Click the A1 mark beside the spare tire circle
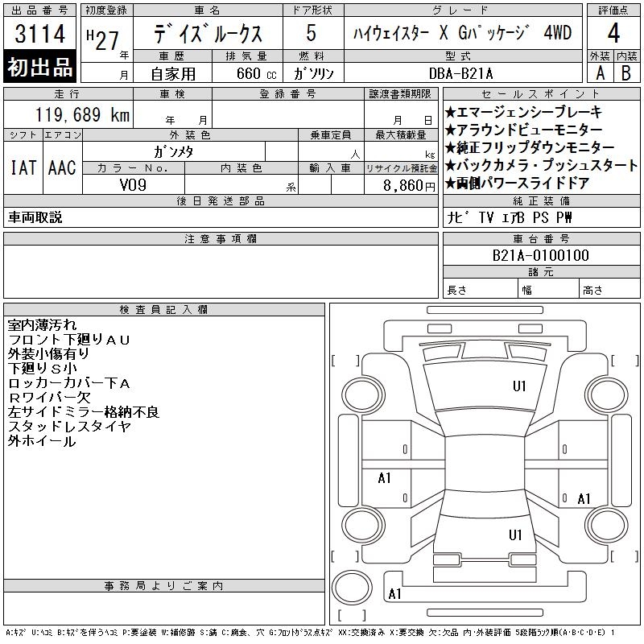Viewport: 644px width, 644px height. (x=394, y=594)
